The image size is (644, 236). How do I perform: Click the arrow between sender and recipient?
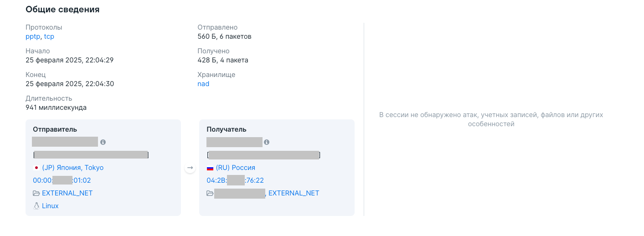[x=190, y=168]
